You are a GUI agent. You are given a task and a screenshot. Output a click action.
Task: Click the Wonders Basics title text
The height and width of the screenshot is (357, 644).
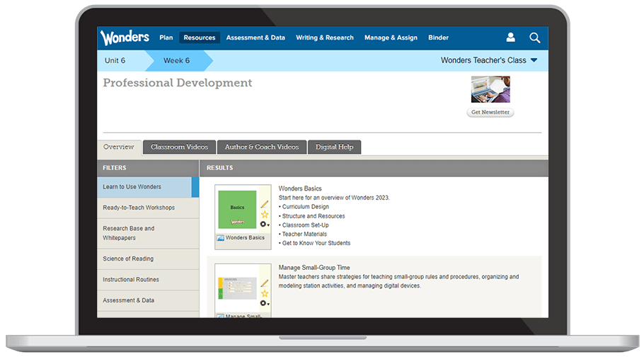point(300,188)
